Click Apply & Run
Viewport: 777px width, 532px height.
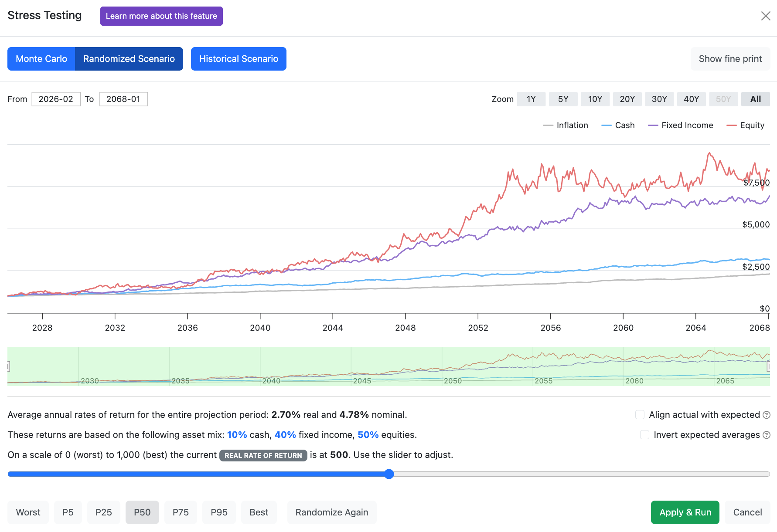[685, 512]
